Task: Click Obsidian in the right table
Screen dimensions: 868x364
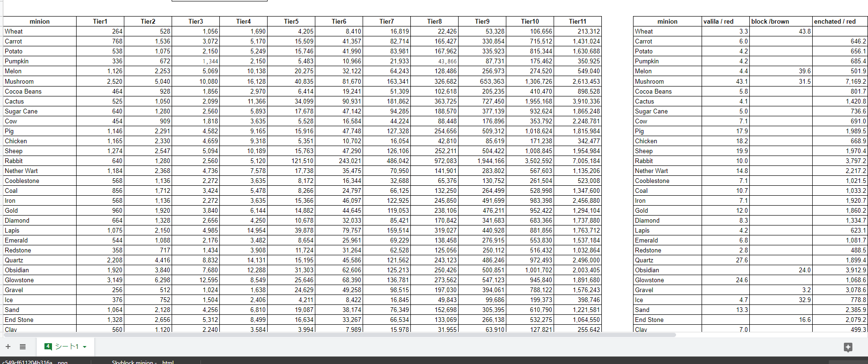Action: pos(668,270)
